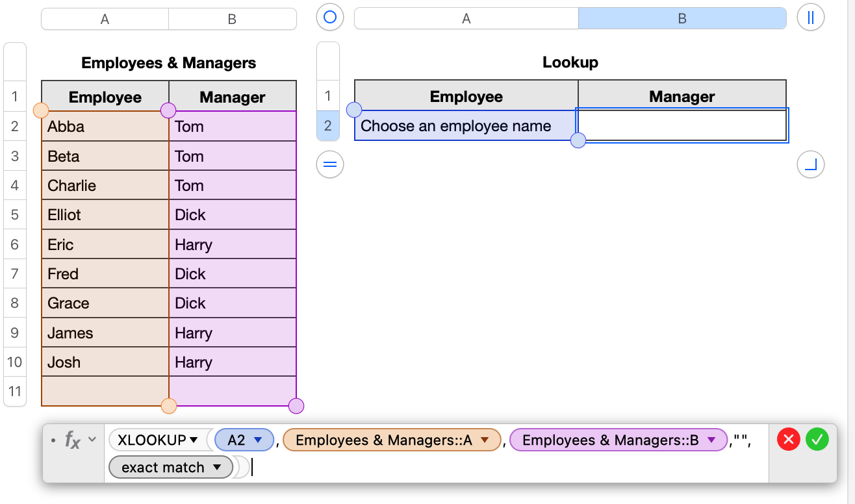This screenshot has width=855, height=504.
Task: Click the corner handle icon below the Lookup table
Action: 810,164
